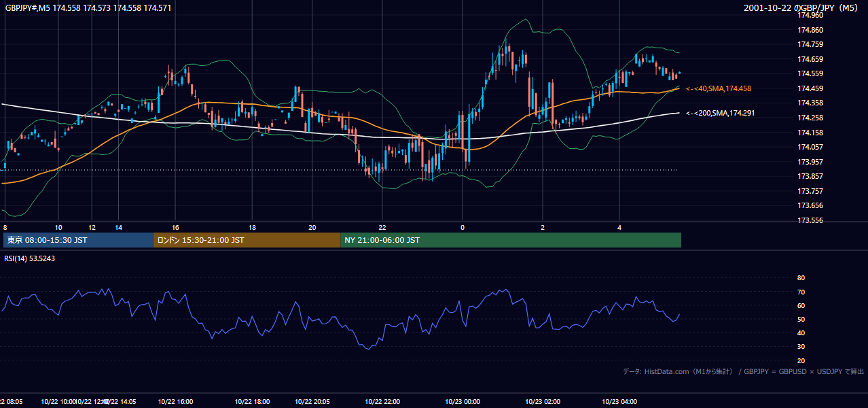Click hour label 18 under the price chart

point(252,227)
